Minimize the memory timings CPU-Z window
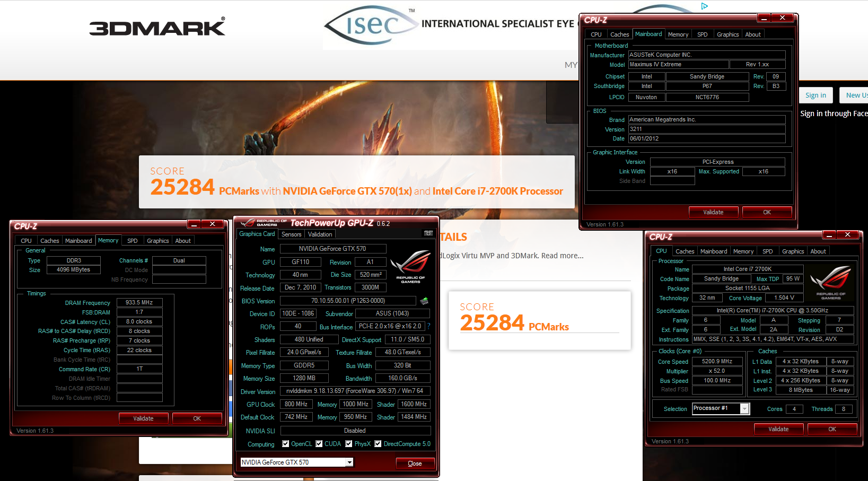This screenshot has height=481, width=868. 194,224
